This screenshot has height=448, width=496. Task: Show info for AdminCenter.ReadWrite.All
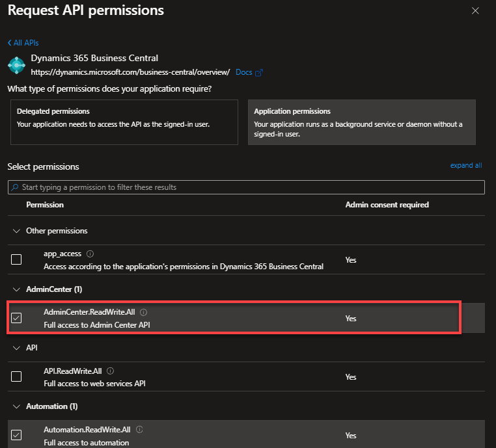click(x=144, y=312)
